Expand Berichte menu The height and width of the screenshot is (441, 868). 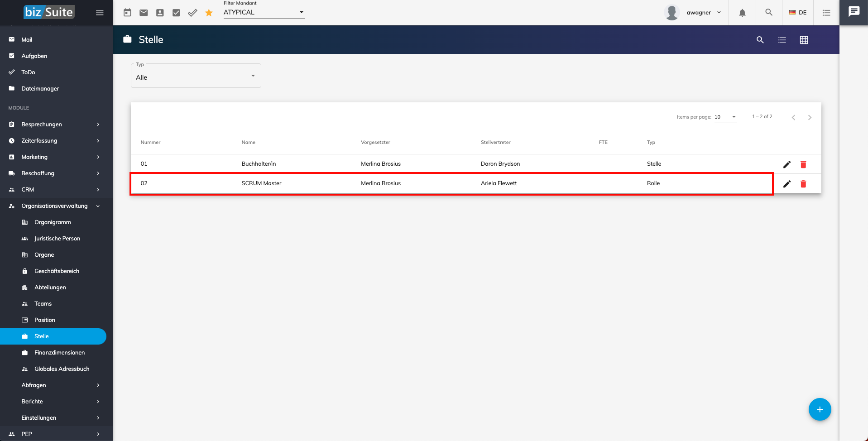[x=56, y=402]
